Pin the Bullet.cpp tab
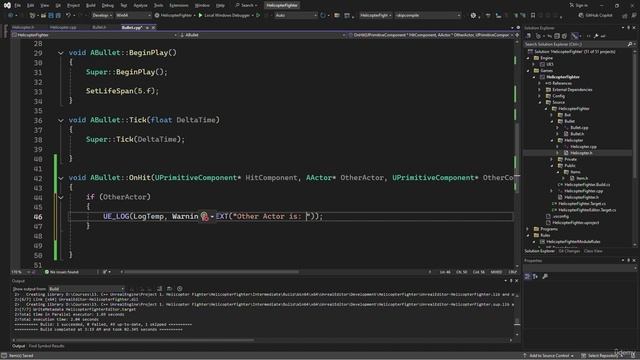The width and height of the screenshot is (640, 360). tap(147, 27)
